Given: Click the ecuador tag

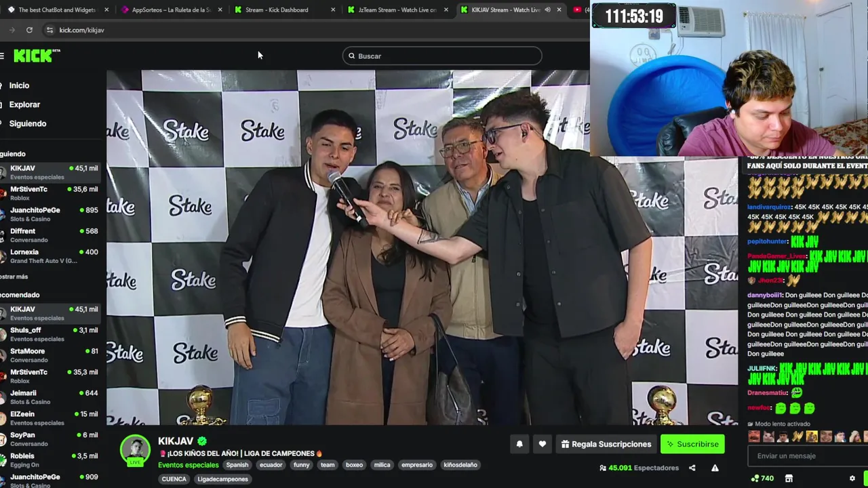Looking at the screenshot, I should pyautogui.click(x=271, y=465).
